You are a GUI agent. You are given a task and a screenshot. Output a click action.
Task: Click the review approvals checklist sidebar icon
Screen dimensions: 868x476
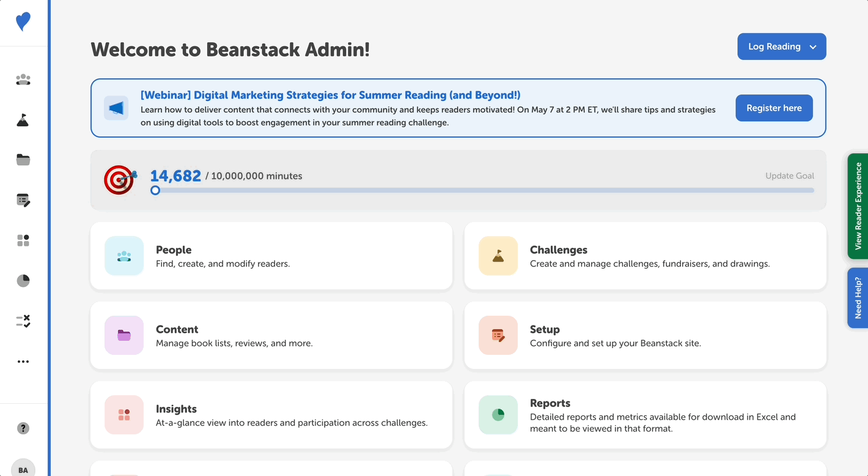(23, 321)
